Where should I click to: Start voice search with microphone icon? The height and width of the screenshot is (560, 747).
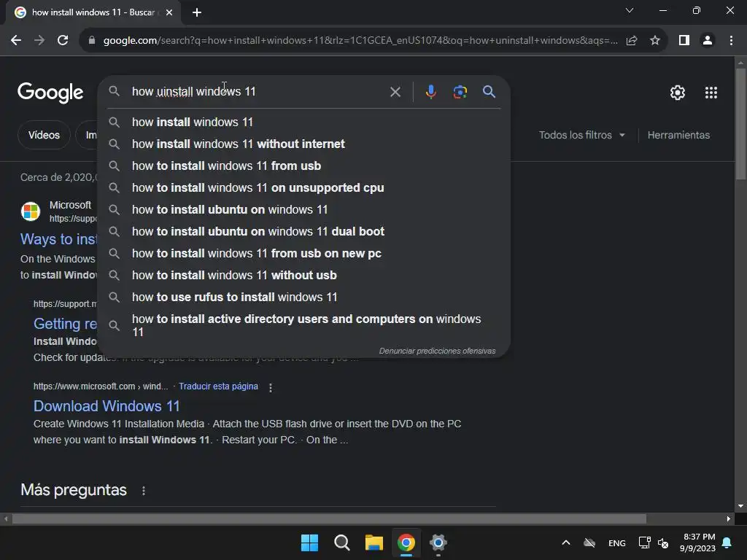430,91
